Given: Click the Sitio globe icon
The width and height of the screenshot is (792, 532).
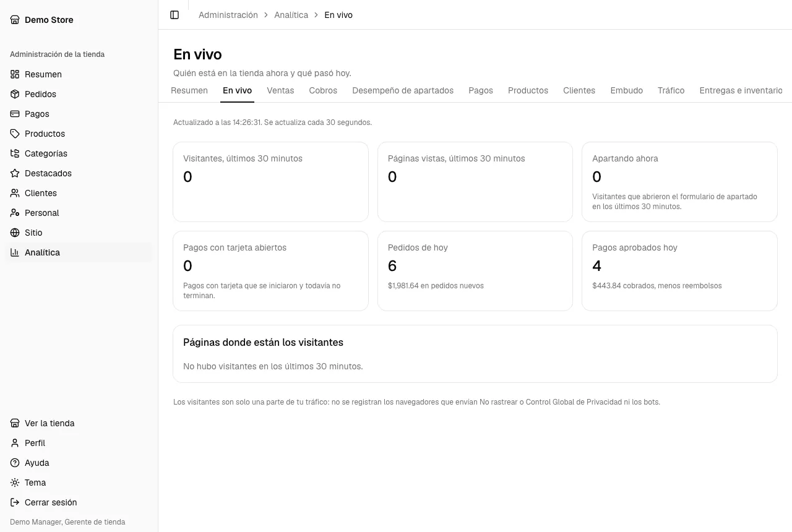Looking at the screenshot, I should tap(15, 233).
